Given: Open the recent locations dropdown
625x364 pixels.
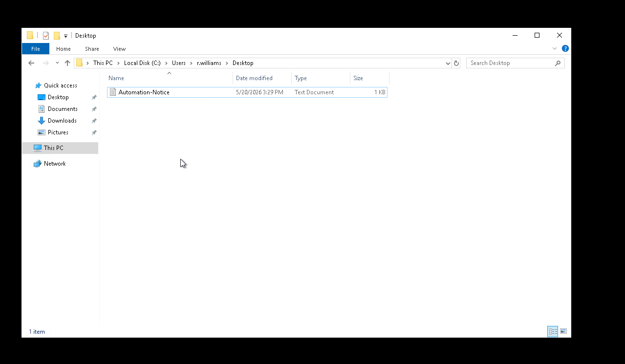Looking at the screenshot, I should coord(57,63).
